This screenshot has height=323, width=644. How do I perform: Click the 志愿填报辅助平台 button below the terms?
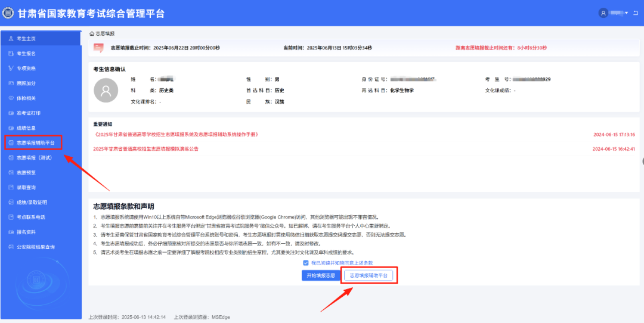(368, 275)
